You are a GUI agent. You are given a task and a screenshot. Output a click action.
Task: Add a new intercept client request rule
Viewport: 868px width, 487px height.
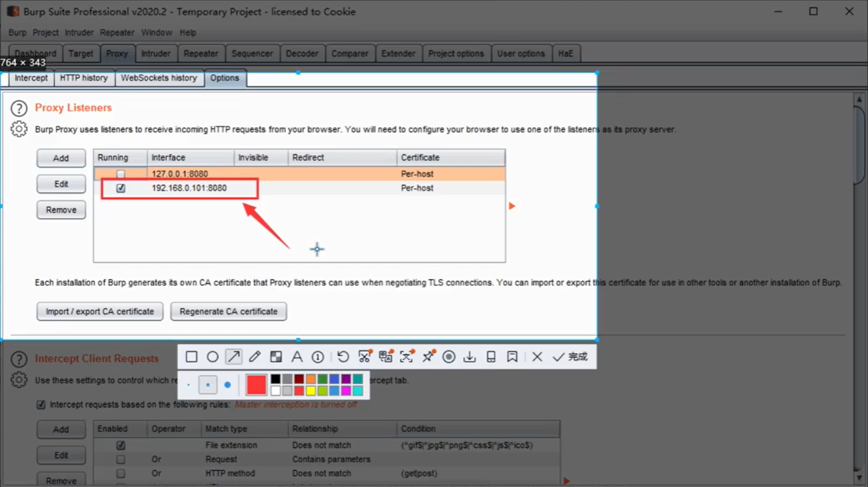[x=61, y=429]
